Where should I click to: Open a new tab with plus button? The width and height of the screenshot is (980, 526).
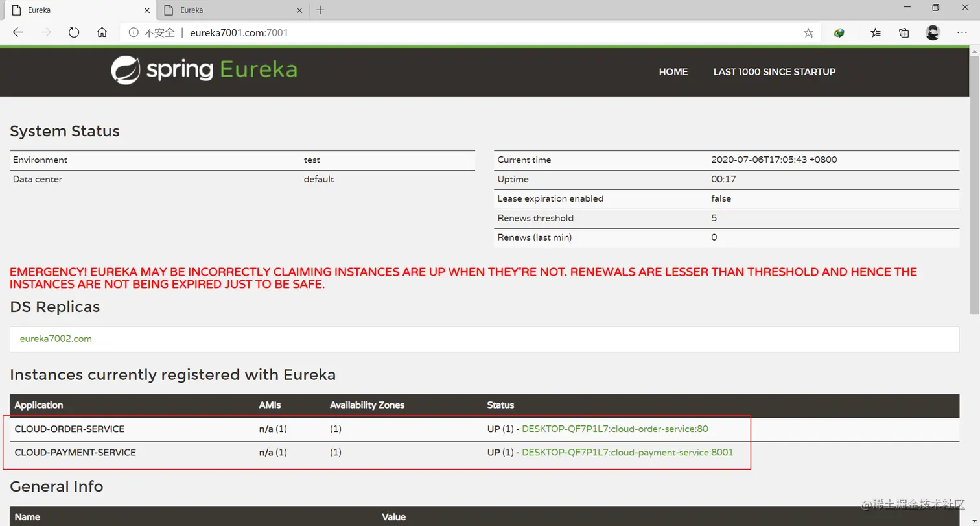coord(320,10)
